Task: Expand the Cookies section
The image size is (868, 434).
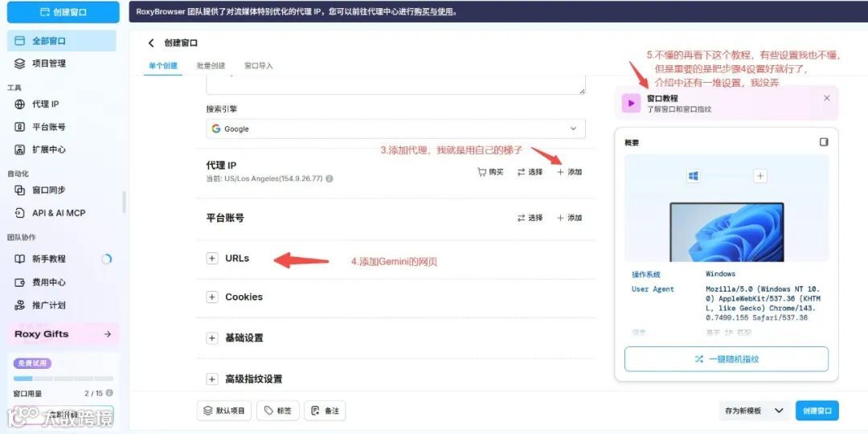Action: pos(212,297)
